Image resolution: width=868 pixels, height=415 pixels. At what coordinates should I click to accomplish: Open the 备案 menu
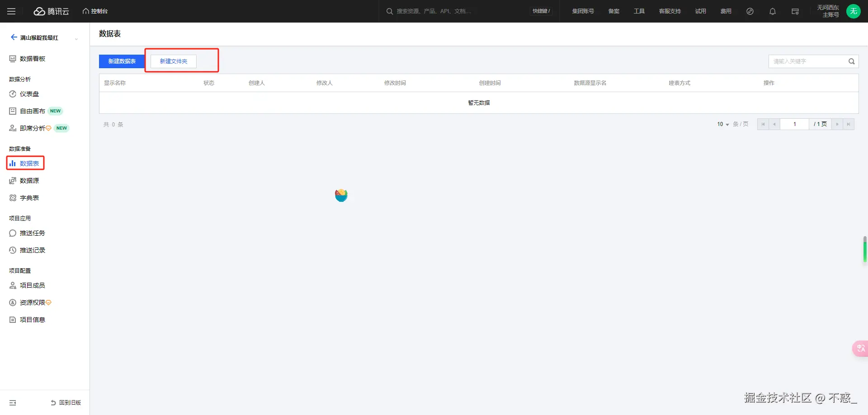click(613, 11)
